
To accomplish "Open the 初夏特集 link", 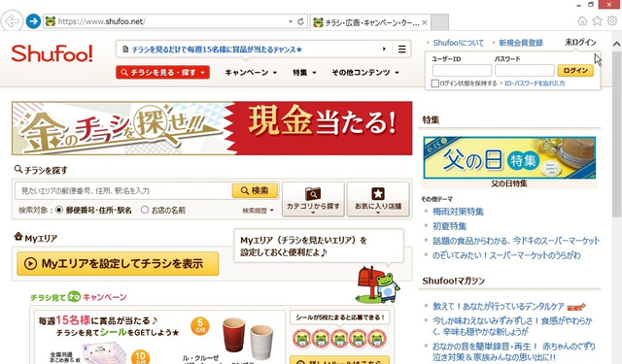I will click(x=449, y=226).
